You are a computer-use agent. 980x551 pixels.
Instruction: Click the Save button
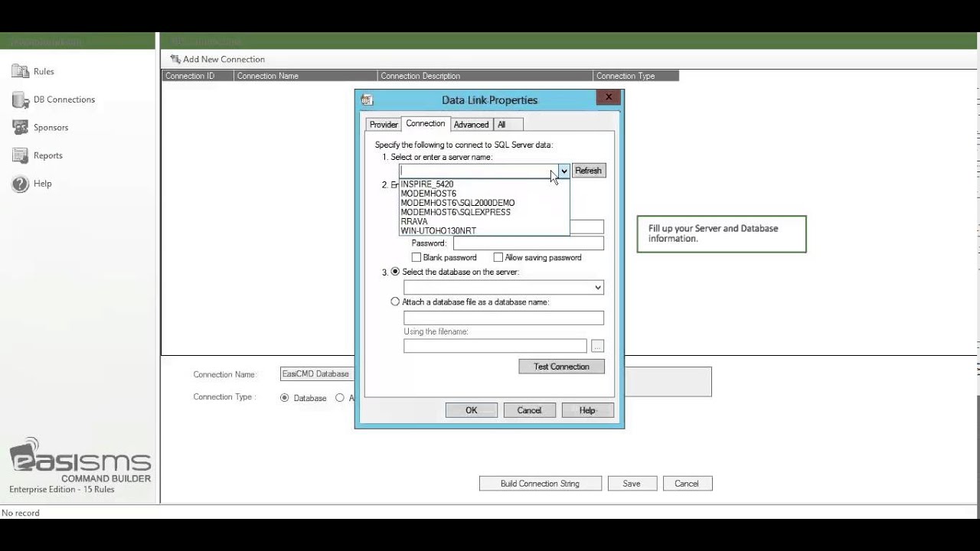pos(632,484)
